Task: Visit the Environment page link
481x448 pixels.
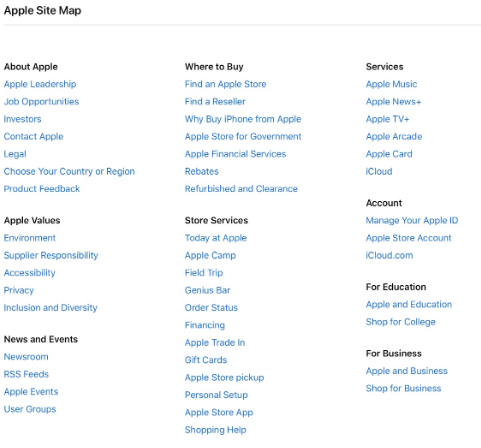Action: pyautogui.click(x=30, y=238)
